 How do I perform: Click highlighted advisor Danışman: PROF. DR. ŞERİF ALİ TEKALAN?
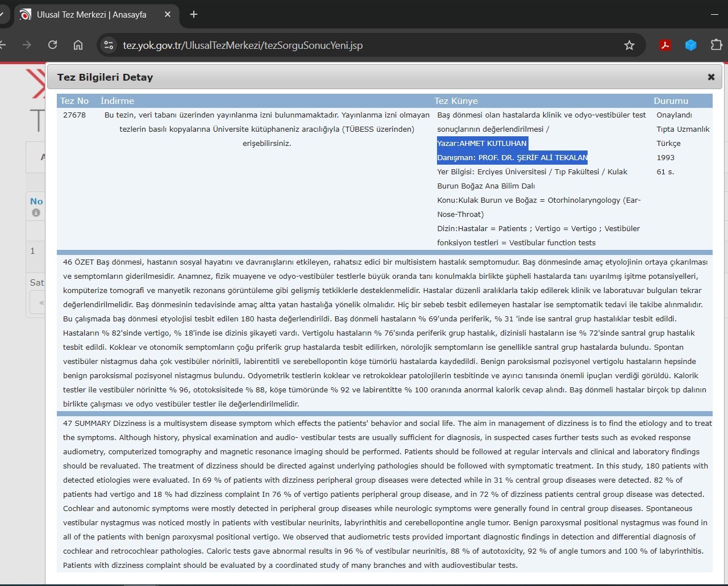point(512,157)
